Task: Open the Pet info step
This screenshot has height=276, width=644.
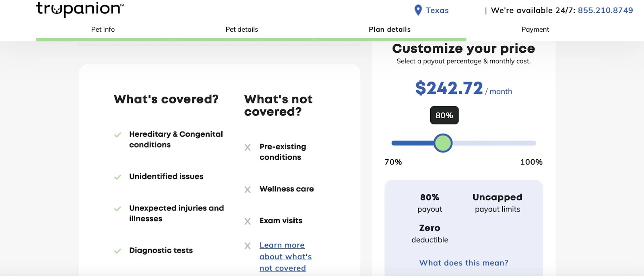Action: pos(103,29)
